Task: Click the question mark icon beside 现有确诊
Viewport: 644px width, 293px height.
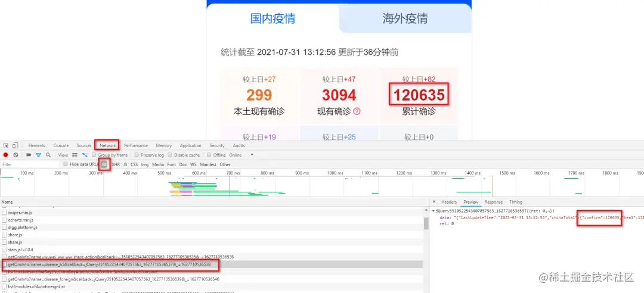Action: 357,111
